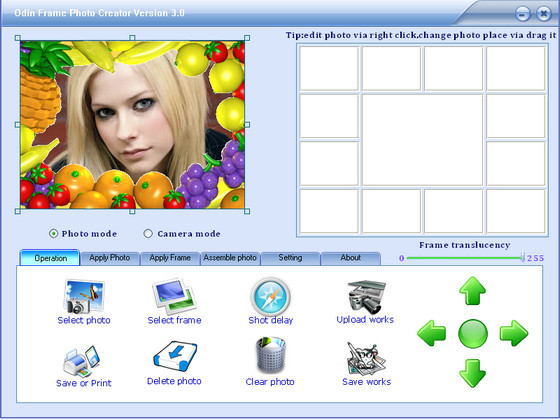Move photo right with green right arrow
This screenshot has width=560, height=420.
(x=514, y=333)
